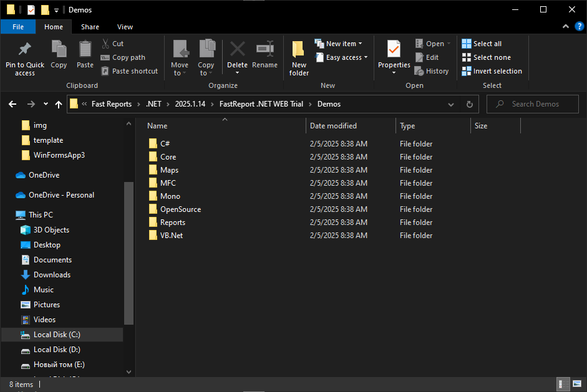Screen dimensions: 587x392
Task: Click the navigation pane scroll-down arrow
Action: (x=129, y=372)
